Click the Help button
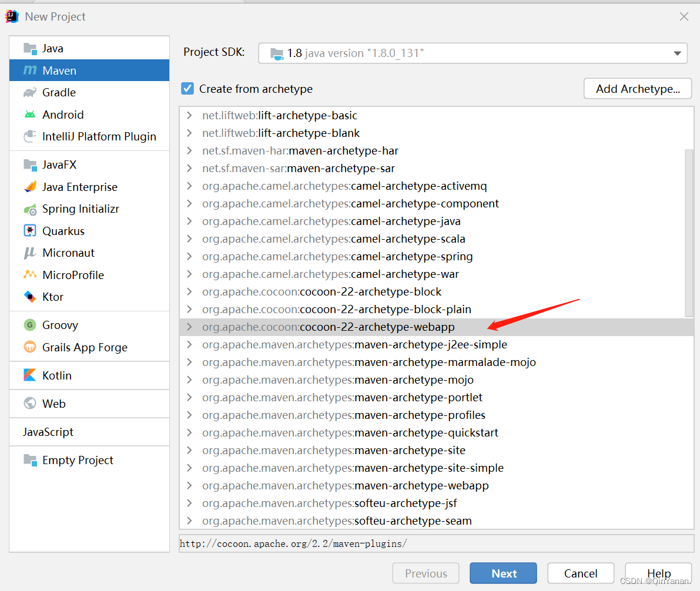 [x=658, y=573]
